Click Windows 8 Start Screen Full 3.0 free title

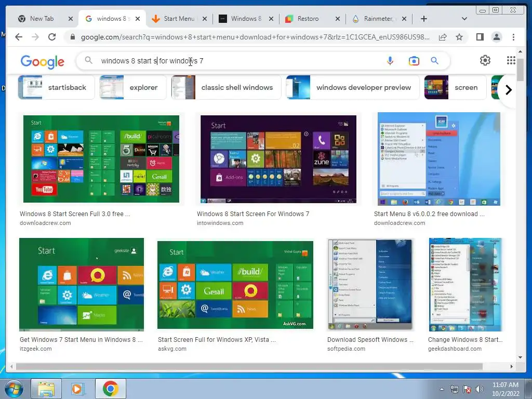tap(75, 214)
